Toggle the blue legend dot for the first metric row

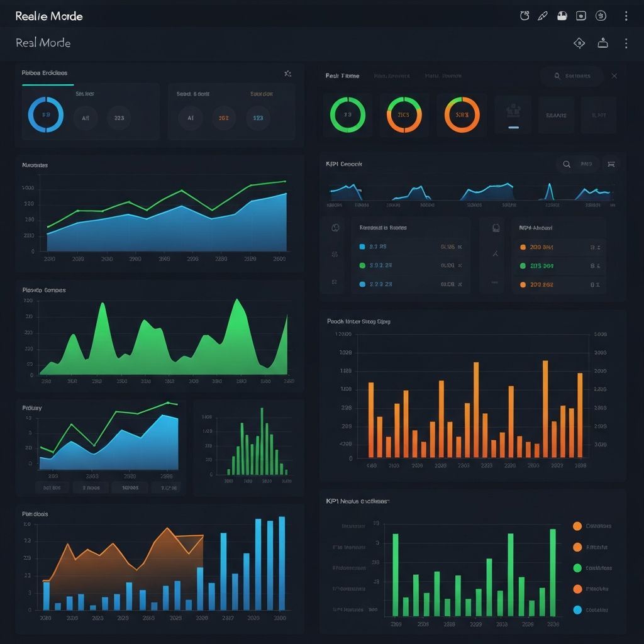362,246
